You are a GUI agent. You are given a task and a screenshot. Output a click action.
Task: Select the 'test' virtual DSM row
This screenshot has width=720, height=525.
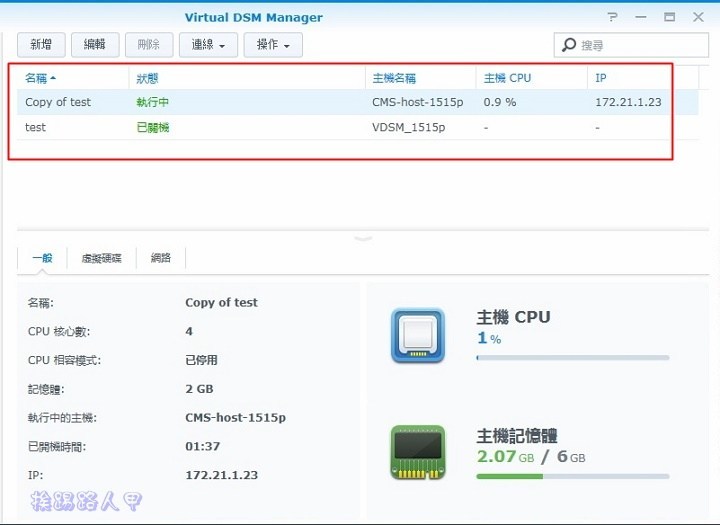pyautogui.click(x=358, y=127)
